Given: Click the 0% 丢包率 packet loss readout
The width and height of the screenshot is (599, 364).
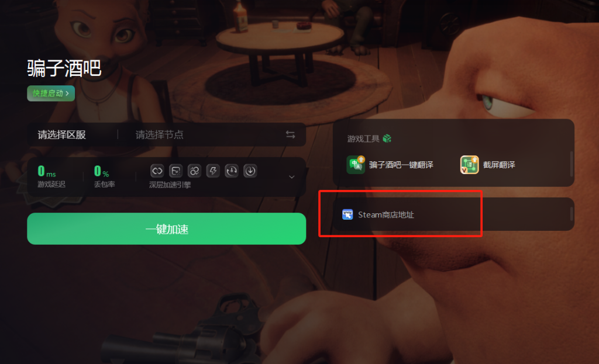Looking at the screenshot, I should pyautogui.click(x=104, y=176).
